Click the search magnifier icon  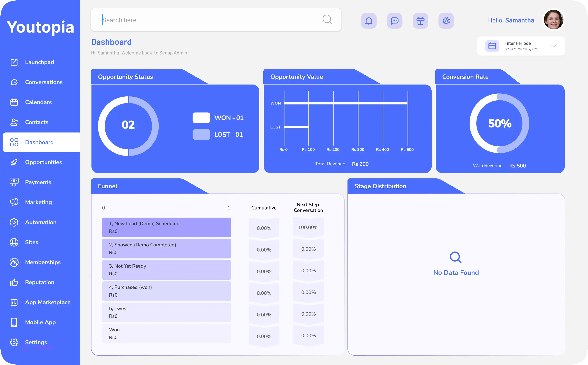(327, 20)
